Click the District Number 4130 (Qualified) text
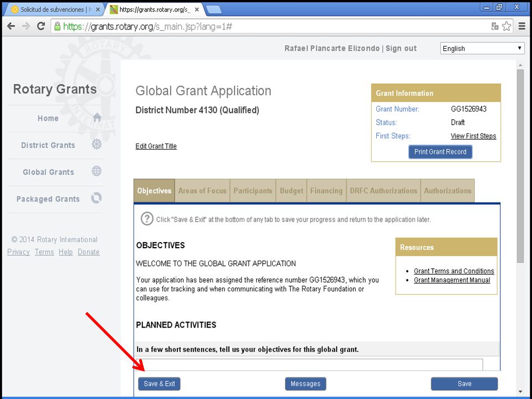532x399 pixels. [x=197, y=110]
